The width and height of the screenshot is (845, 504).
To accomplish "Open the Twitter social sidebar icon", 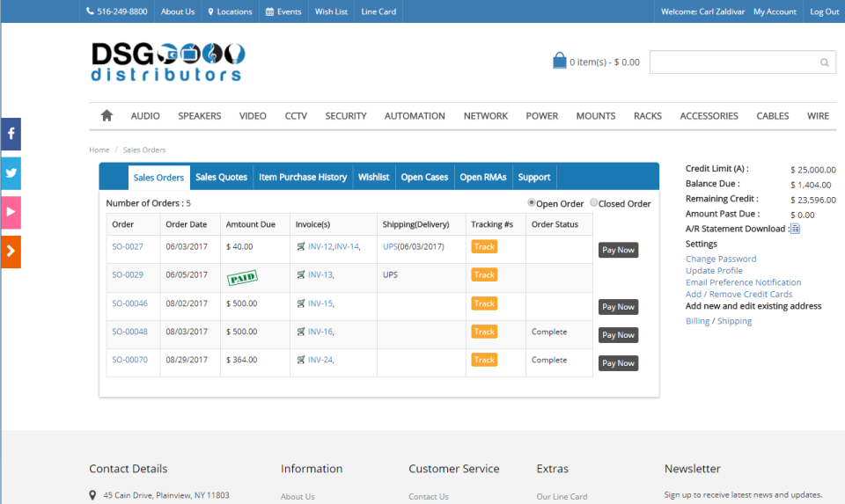I will tap(11, 173).
